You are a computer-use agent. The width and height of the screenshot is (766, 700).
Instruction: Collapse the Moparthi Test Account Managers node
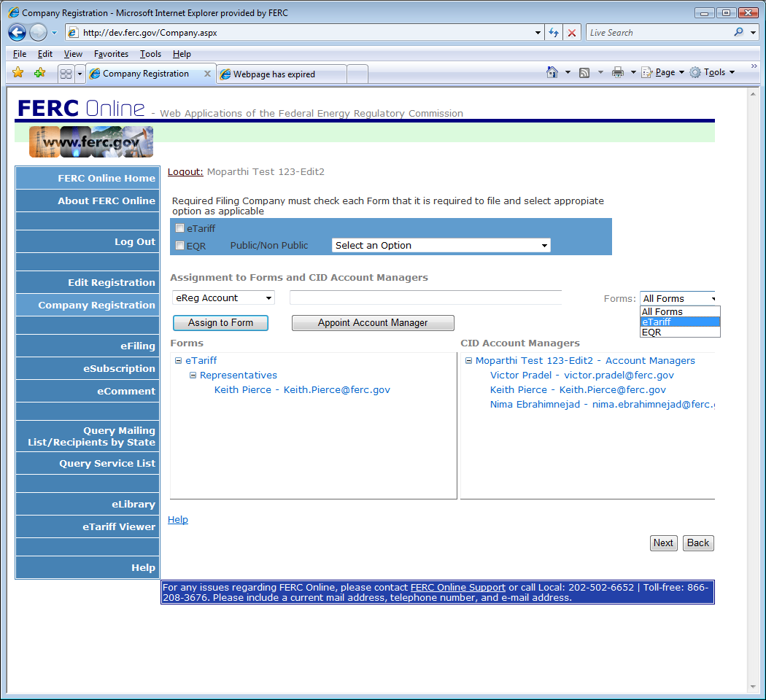468,361
